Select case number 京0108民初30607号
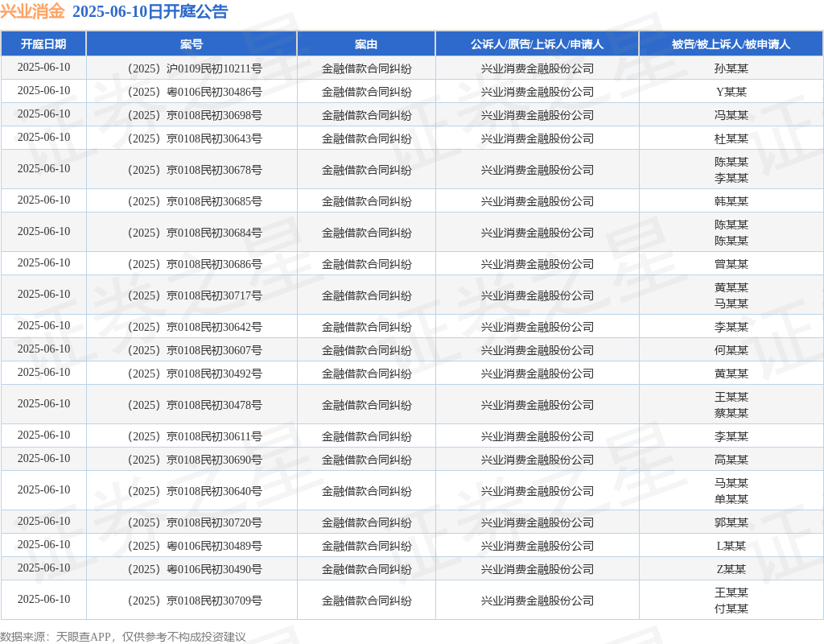Viewport: 824px width, 644px height. tap(195, 350)
